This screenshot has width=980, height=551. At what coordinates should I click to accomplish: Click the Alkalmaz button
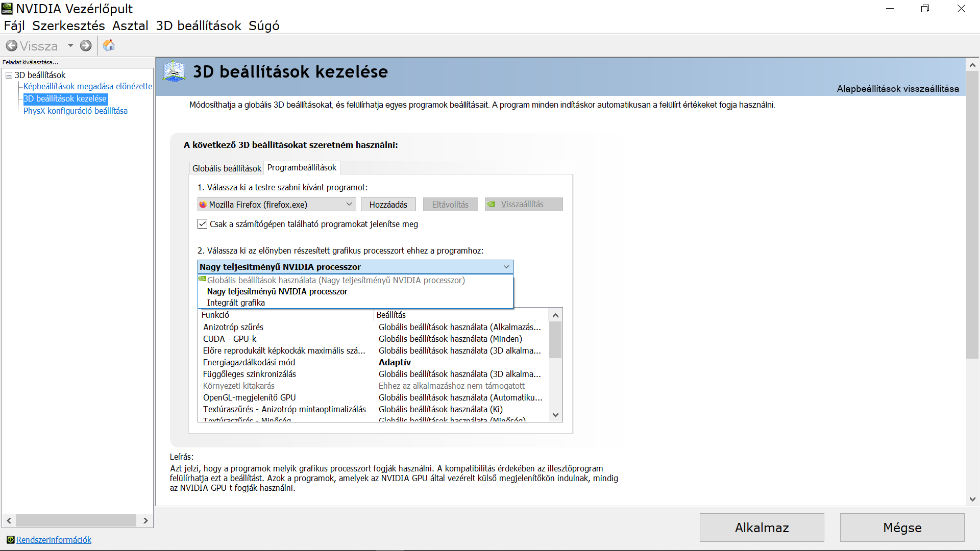pos(762,528)
